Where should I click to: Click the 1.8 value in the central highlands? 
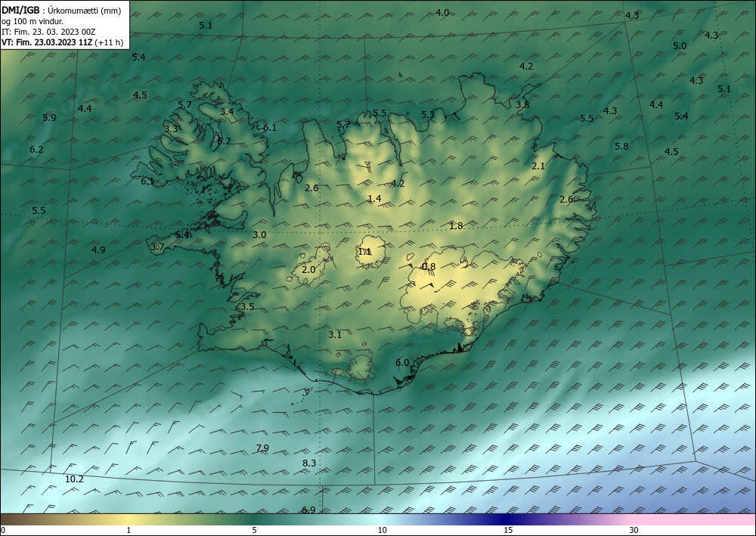(x=456, y=225)
